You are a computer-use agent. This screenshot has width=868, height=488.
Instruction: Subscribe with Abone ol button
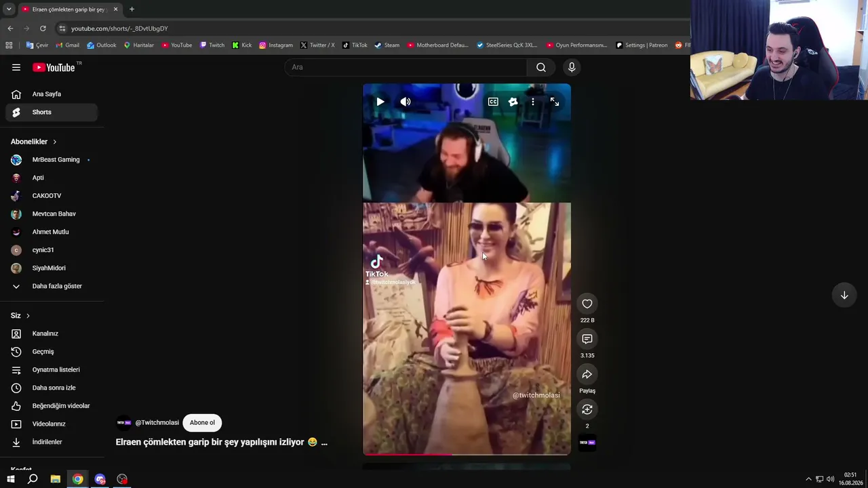tap(202, 422)
